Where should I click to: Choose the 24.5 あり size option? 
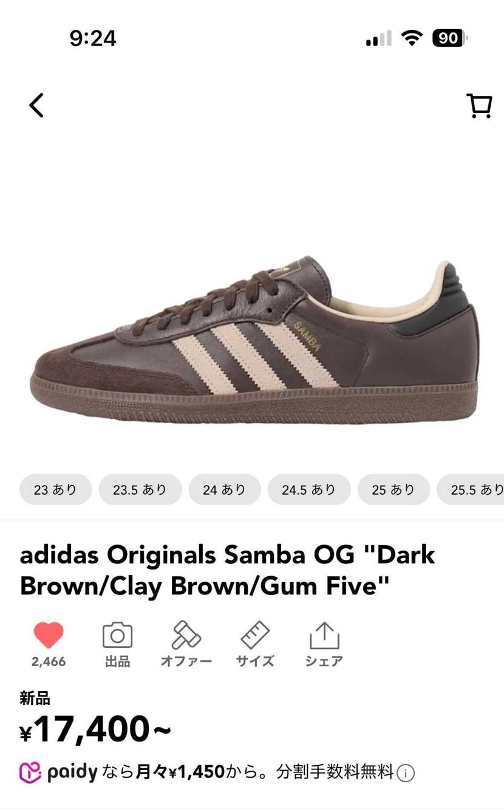point(309,489)
